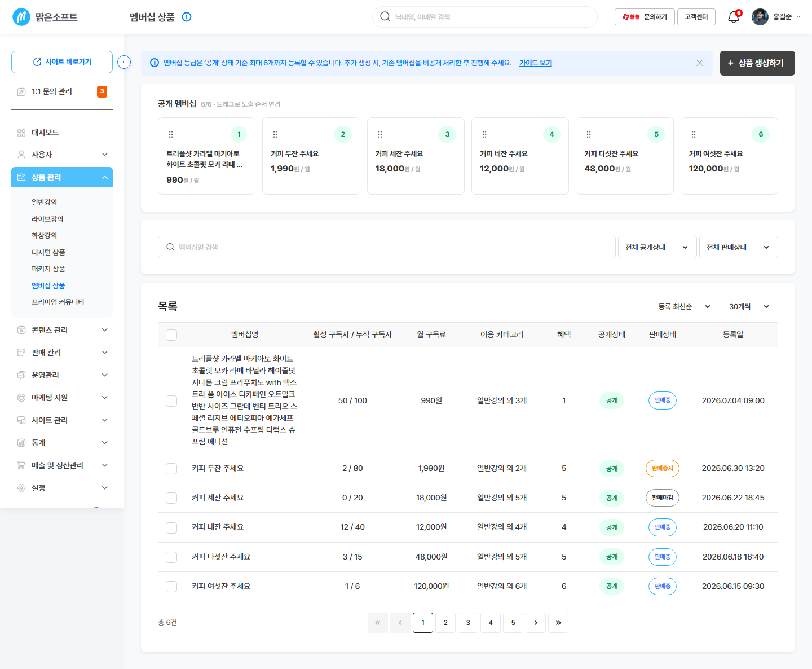Dismiss the membership info banner

[699, 63]
